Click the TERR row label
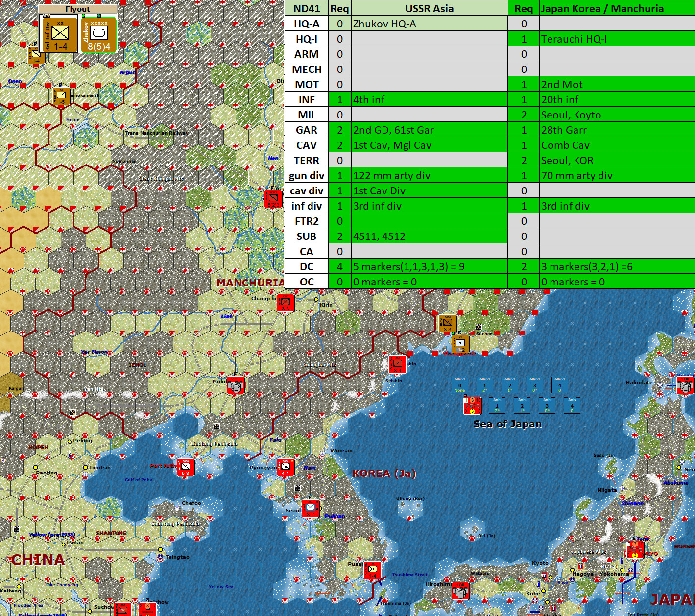 (307, 160)
